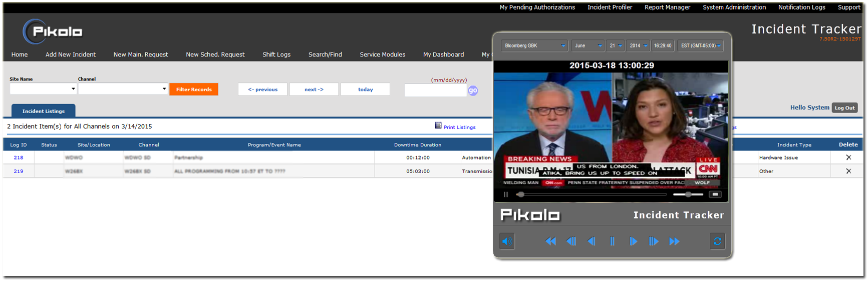Click the mm/dd/yyyy date input field
This screenshot has height=281, width=868.
click(x=435, y=90)
